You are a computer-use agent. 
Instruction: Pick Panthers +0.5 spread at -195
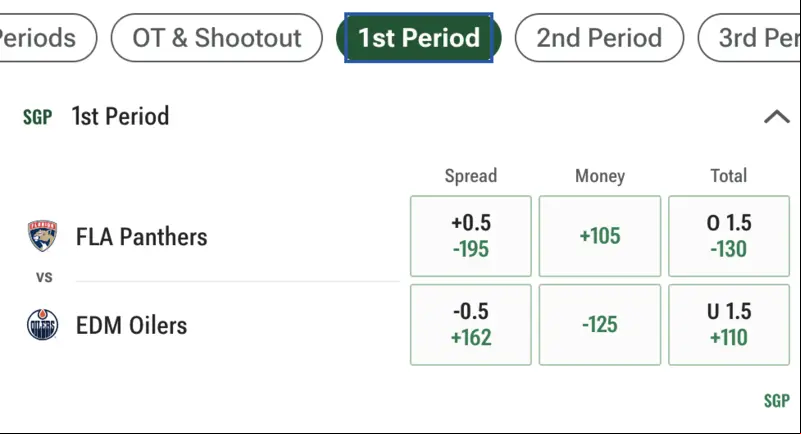470,236
